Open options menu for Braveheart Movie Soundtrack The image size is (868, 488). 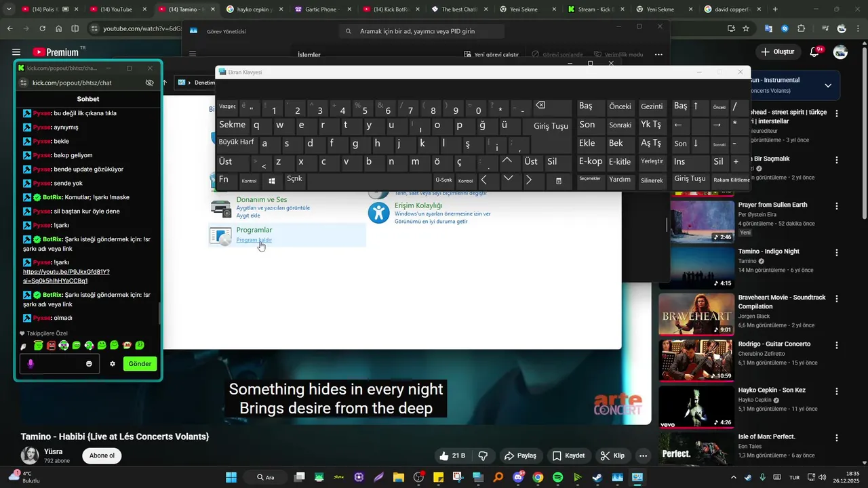coord(837,298)
